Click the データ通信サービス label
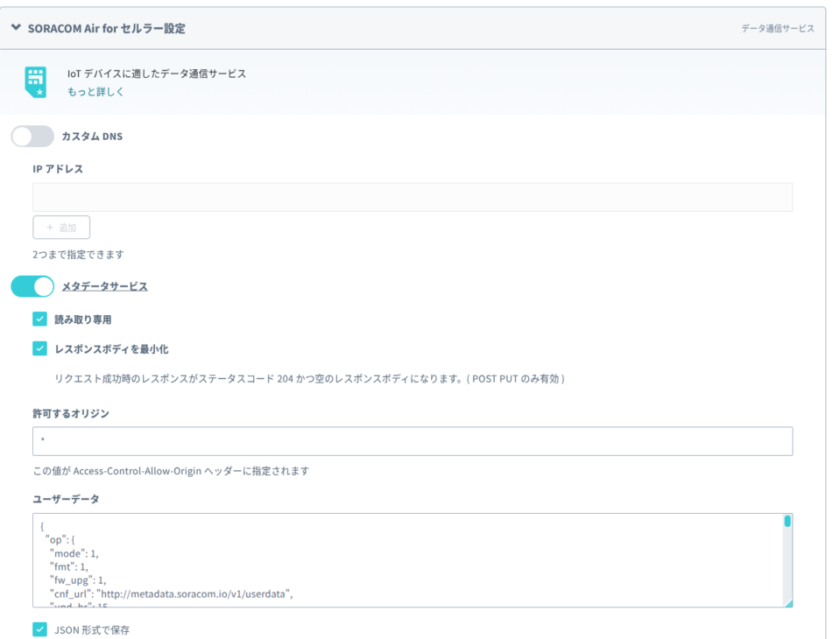Viewport: 840px width, 639px height. tap(778, 28)
